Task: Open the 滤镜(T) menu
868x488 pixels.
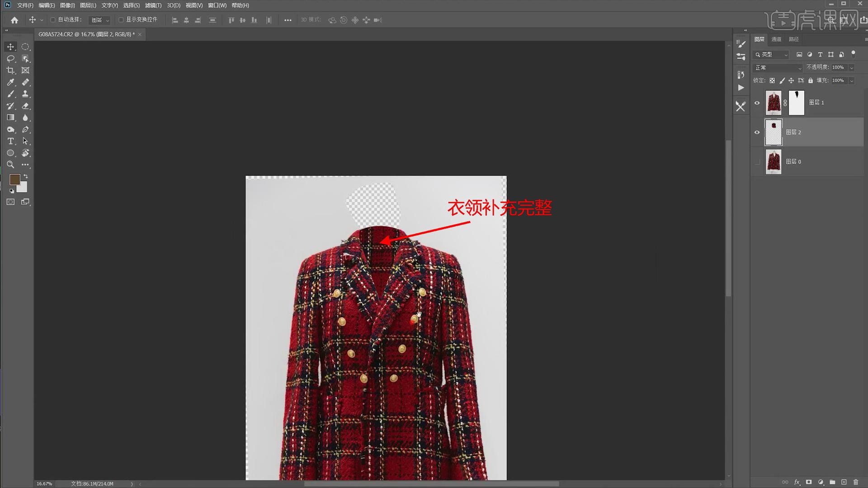Action: click(153, 5)
